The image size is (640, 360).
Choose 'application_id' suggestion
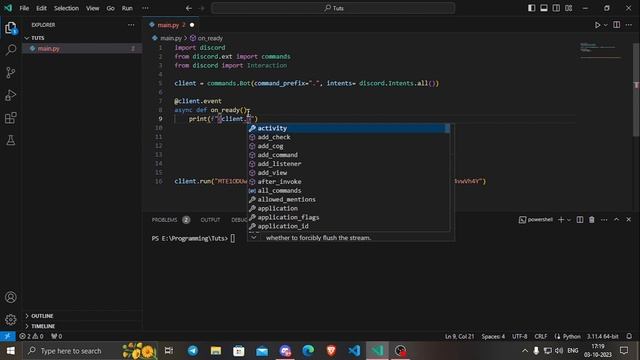tap(349, 226)
